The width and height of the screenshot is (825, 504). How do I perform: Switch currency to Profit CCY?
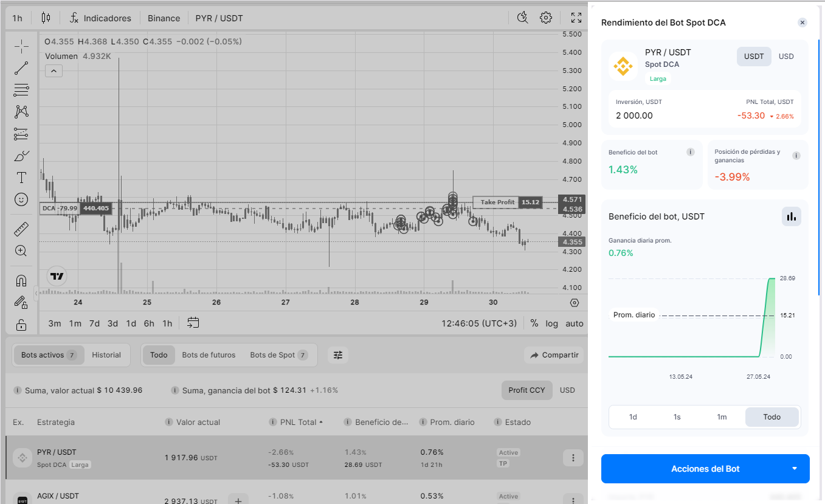[527, 390]
